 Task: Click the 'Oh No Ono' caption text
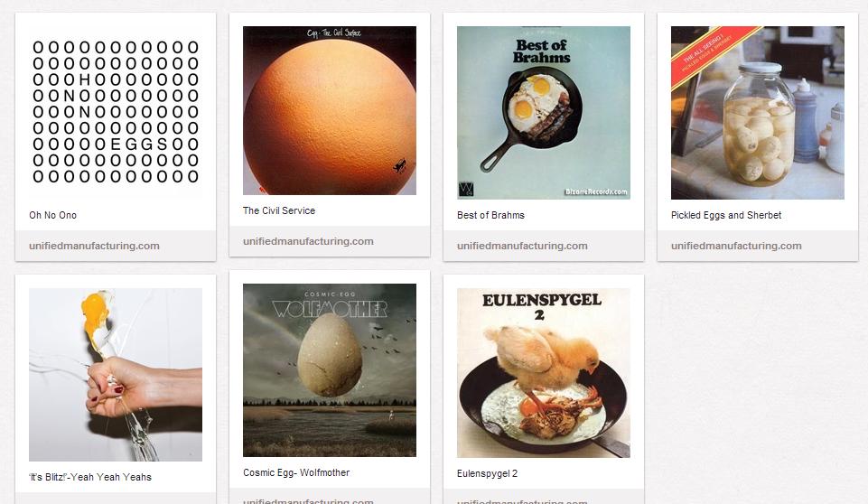pyautogui.click(x=53, y=215)
